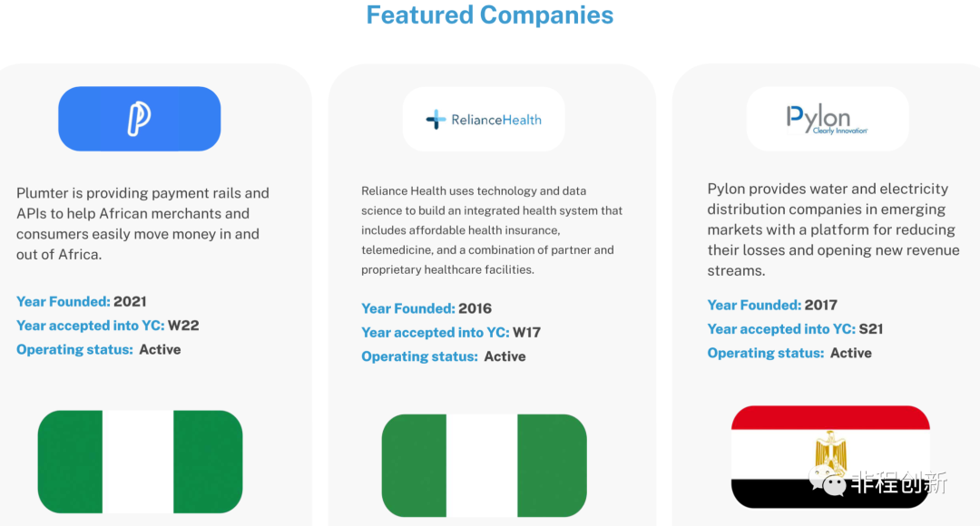
Task: Click the golden eagle emblem on Egyptian flag
Action: (830, 450)
